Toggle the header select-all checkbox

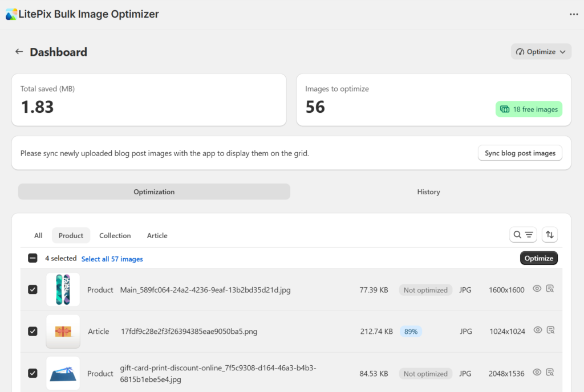click(x=33, y=259)
